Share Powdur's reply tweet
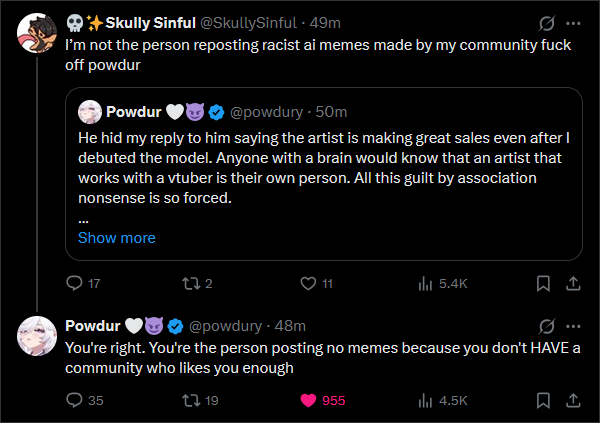 coord(573,400)
